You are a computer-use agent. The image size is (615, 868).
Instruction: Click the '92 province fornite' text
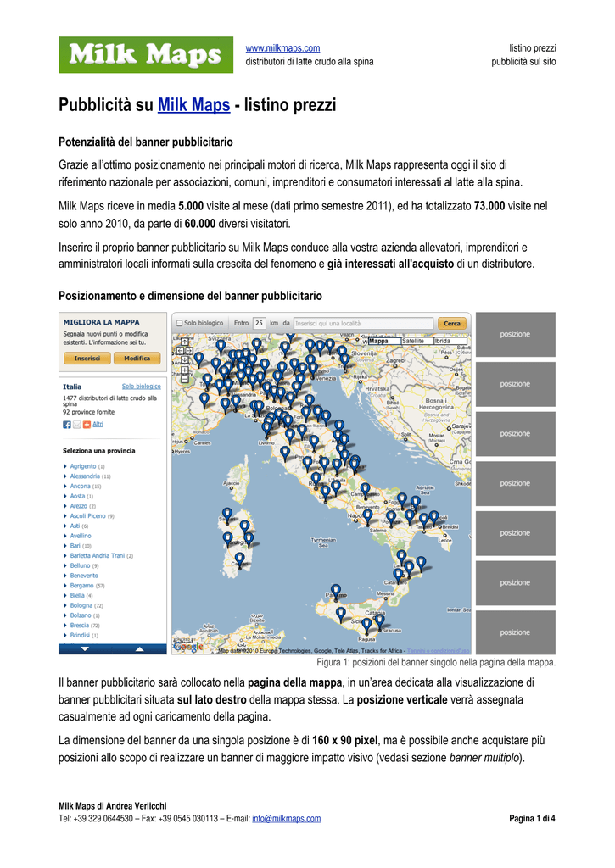click(x=89, y=413)
